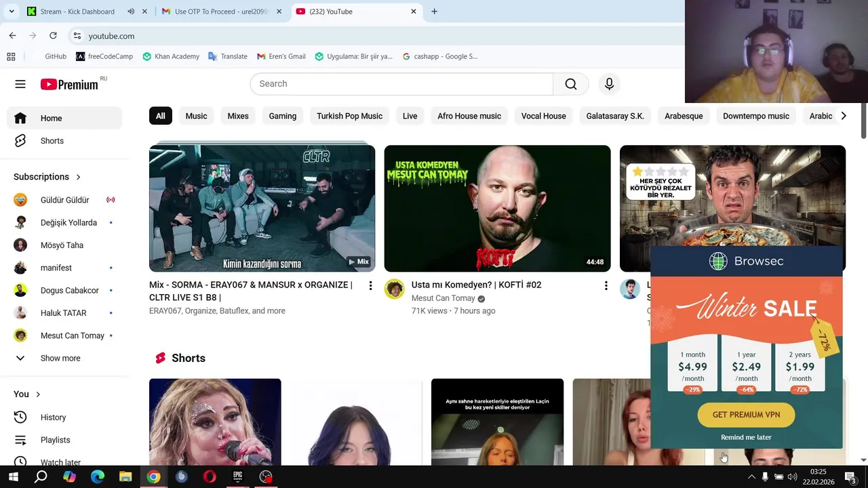Open Windows Start menu

pyautogui.click(x=12, y=476)
